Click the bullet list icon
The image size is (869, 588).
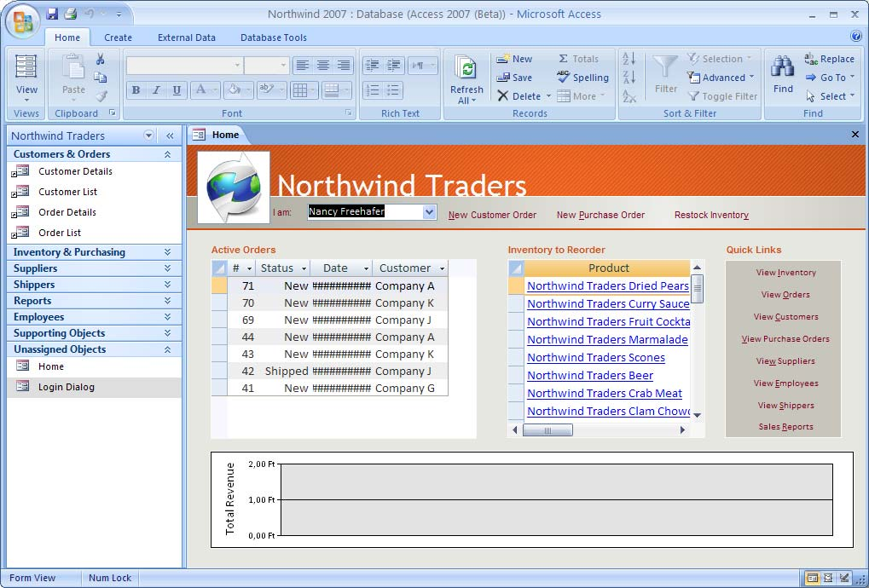click(393, 89)
